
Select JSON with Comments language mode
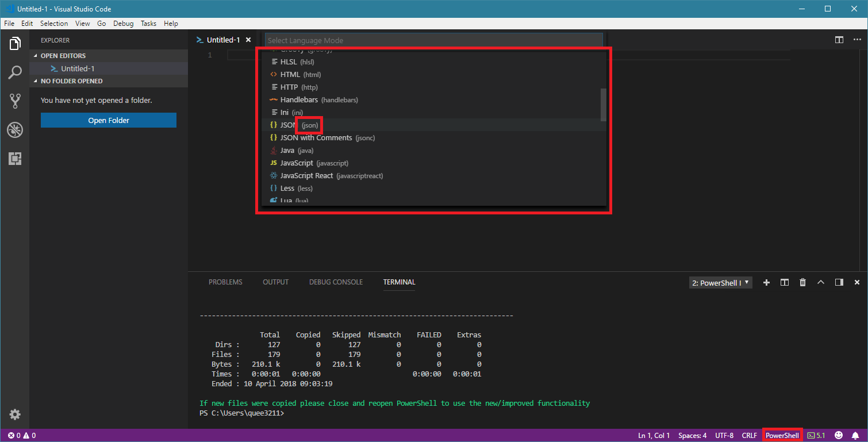coord(316,138)
